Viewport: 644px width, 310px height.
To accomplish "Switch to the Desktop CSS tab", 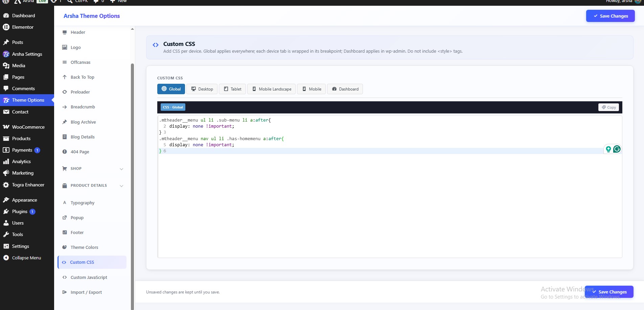I will [x=202, y=89].
